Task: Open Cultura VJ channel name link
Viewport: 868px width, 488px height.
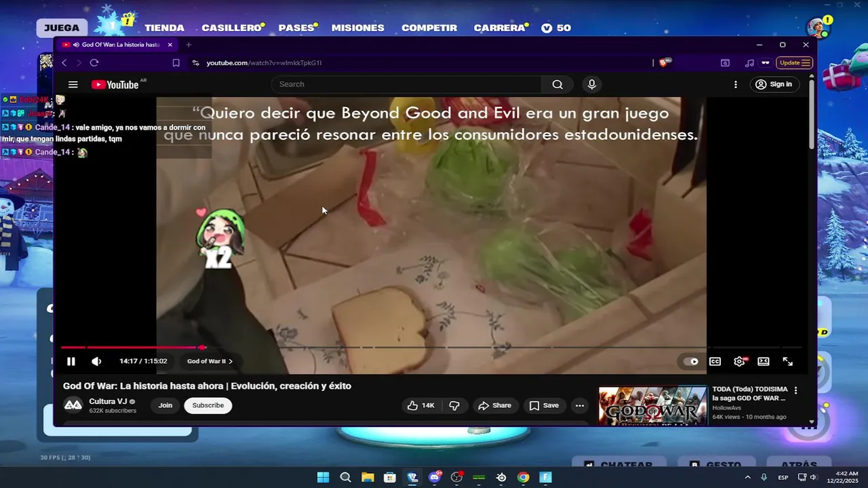Action: [108, 401]
